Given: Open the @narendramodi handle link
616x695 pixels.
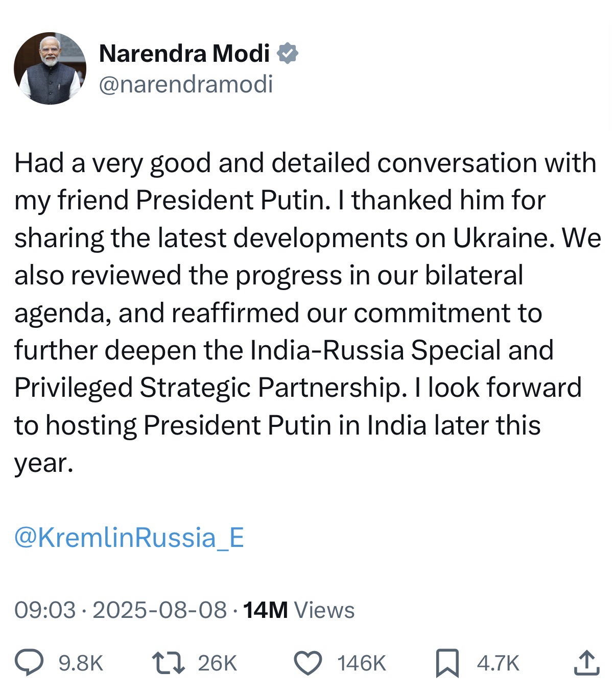Looking at the screenshot, I should 186,84.
